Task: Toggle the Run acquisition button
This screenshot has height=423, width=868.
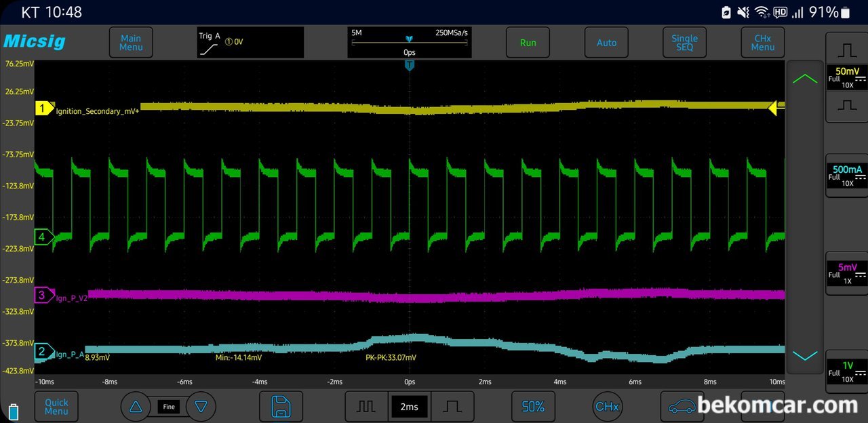Action: pos(528,43)
